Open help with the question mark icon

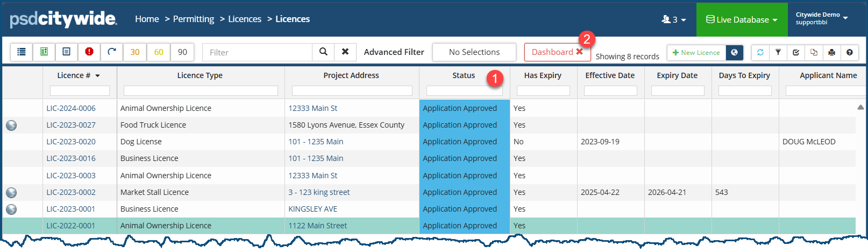tap(850, 53)
